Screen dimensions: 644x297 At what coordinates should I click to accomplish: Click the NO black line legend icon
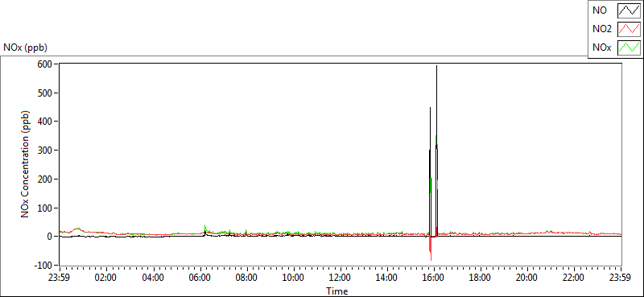point(630,11)
